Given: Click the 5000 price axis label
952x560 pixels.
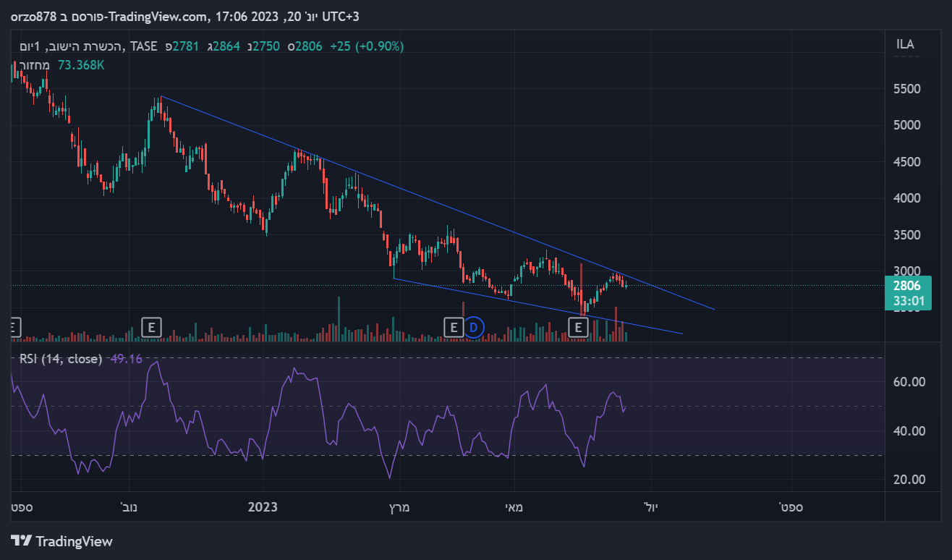Looking at the screenshot, I should pos(906,125).
